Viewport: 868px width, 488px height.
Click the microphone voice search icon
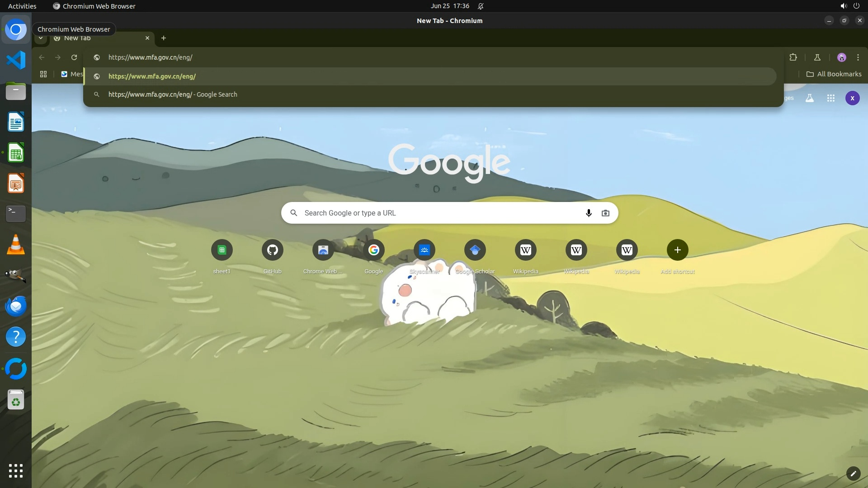pos(588,213)
